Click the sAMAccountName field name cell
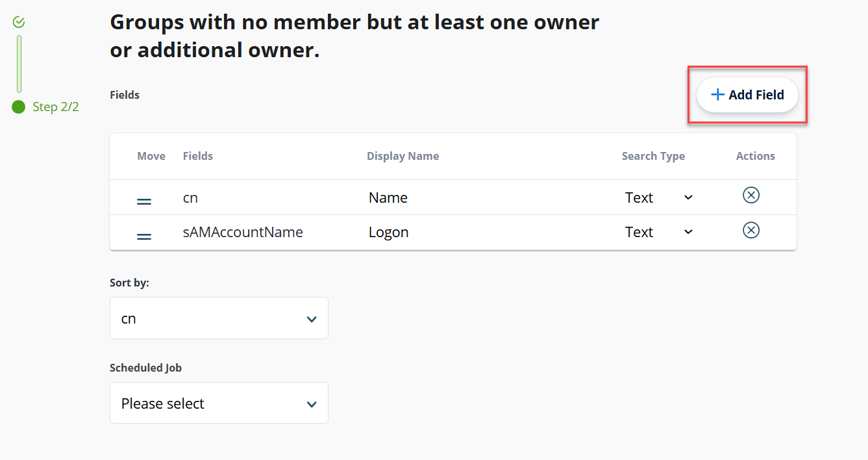 (x=243, y=232)
